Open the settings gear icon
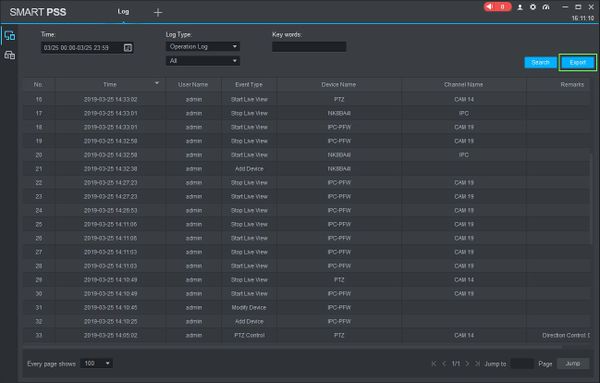This screenshot has width=600, height=383. (533, 7)
